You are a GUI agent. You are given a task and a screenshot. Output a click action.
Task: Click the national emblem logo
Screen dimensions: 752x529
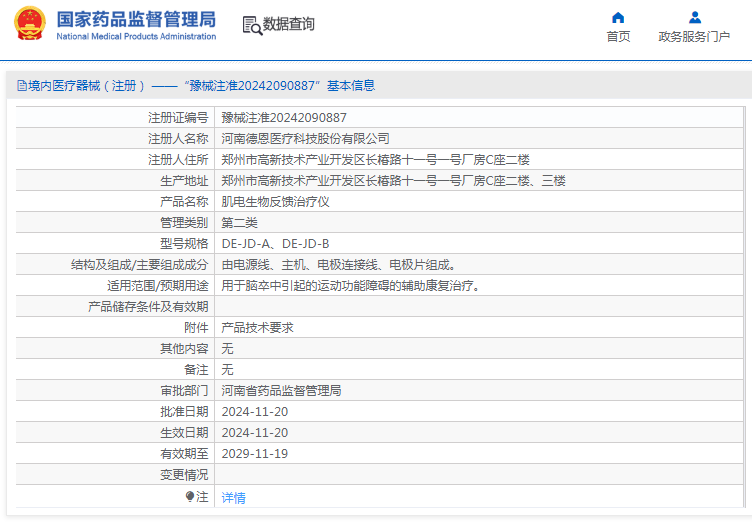30,23
